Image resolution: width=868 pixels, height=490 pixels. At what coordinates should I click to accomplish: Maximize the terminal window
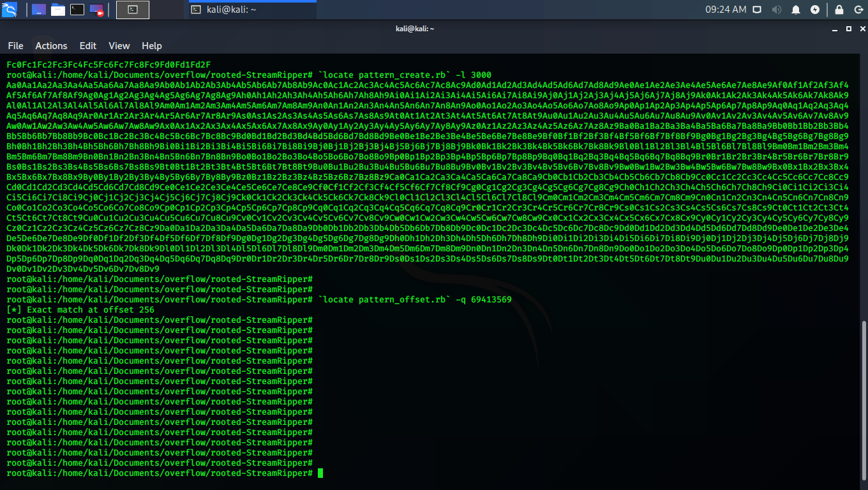849,29
